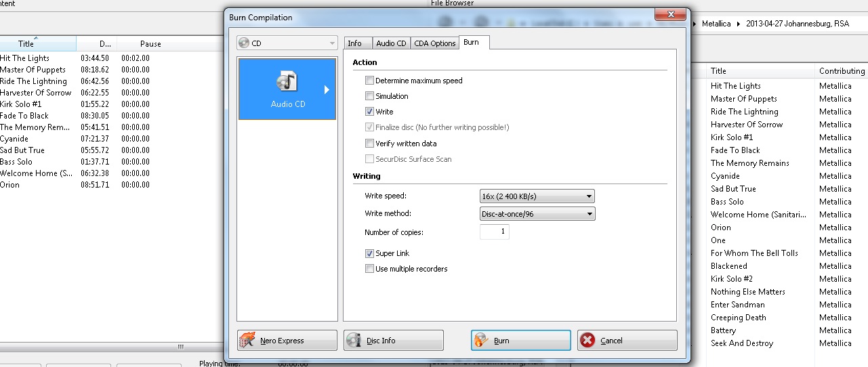Toggle the Finalize disc checkbox
The image size is (868, 367).
(x=369, y=127)
